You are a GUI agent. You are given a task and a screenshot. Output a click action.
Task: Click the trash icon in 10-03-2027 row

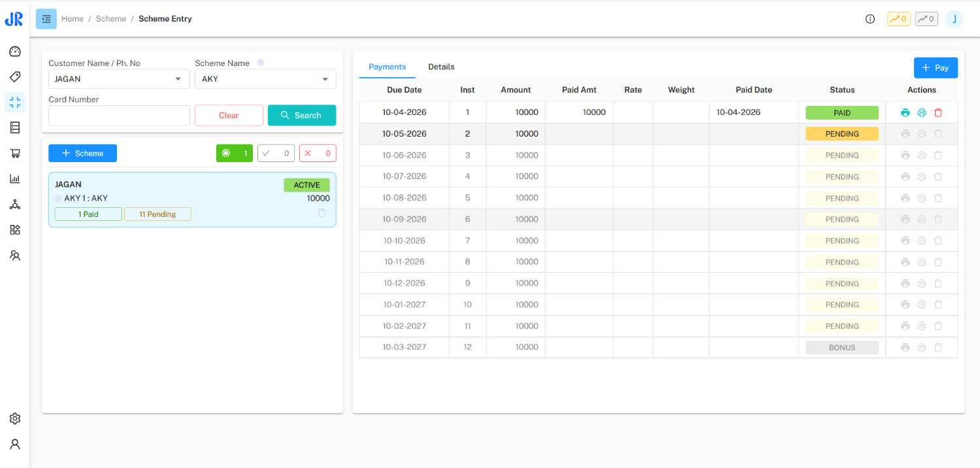(938, 348)
